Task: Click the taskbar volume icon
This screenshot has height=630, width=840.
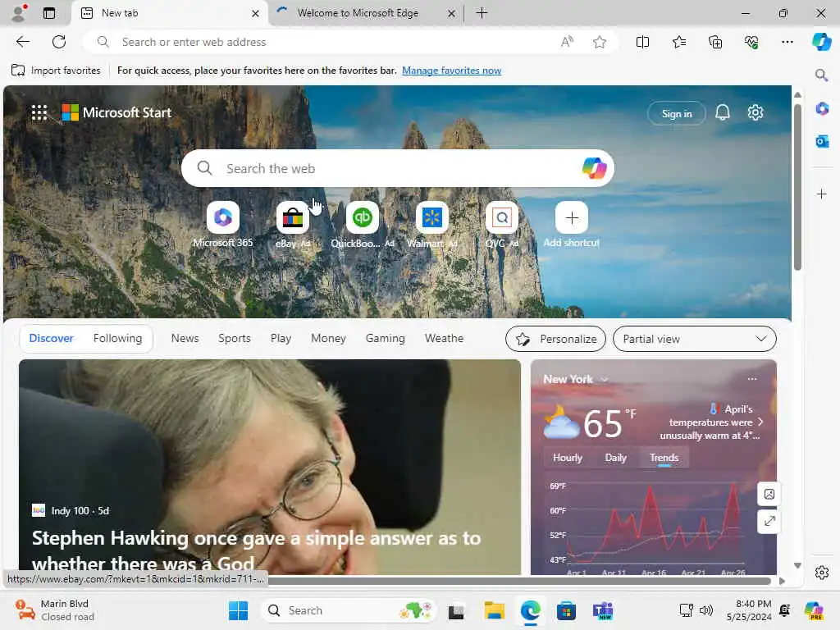Action: (706, 610)
